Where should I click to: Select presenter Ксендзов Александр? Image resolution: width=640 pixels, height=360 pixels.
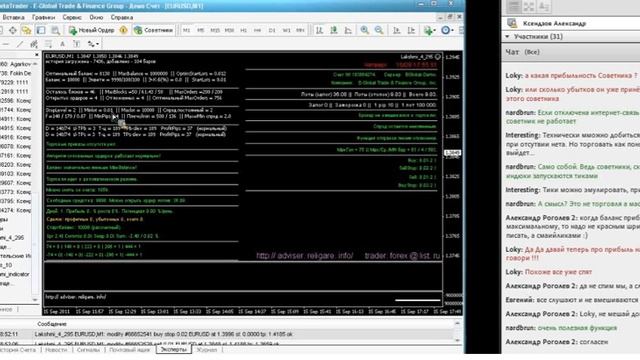[554, 24]
